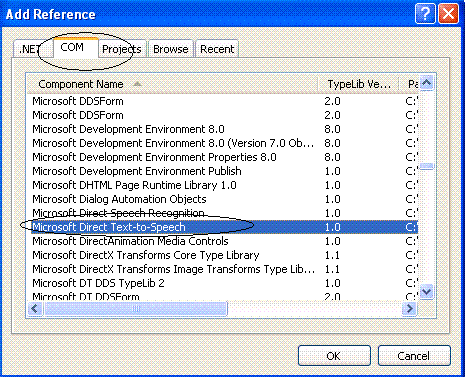
Task: Click the vertical scrollbar thumb
Action: point(427,166)
